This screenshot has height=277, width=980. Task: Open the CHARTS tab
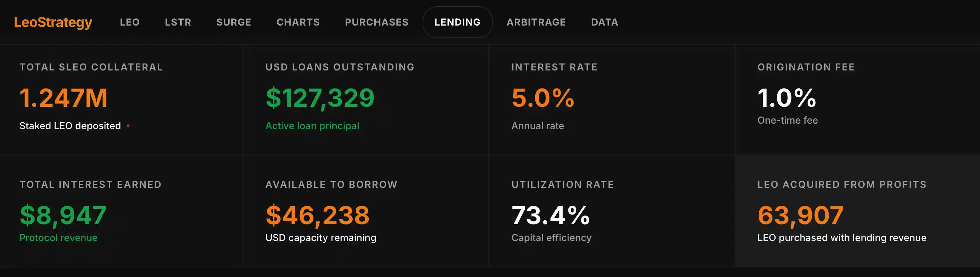point(298,22)
